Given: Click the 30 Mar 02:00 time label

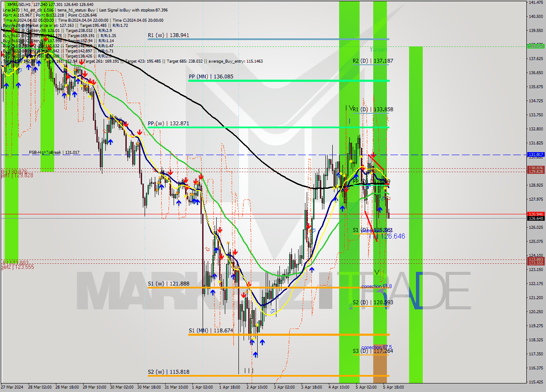Looking at the screenshot, I should point(121,387).
